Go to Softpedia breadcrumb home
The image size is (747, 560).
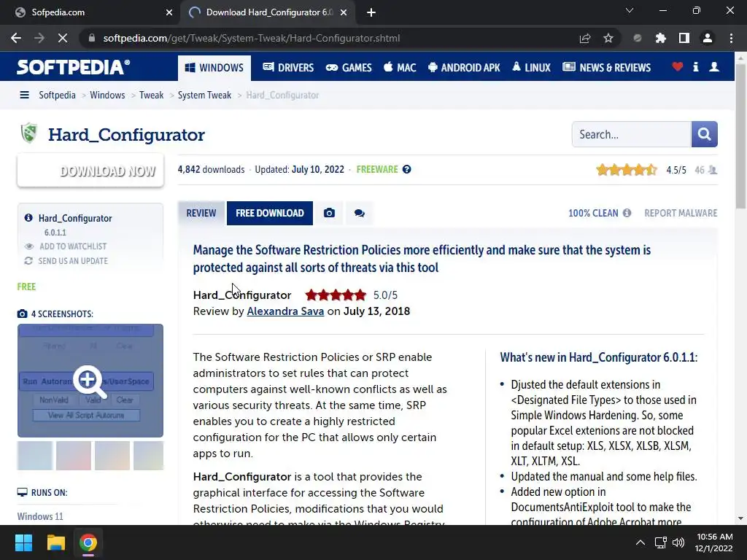tap(57, 96)
